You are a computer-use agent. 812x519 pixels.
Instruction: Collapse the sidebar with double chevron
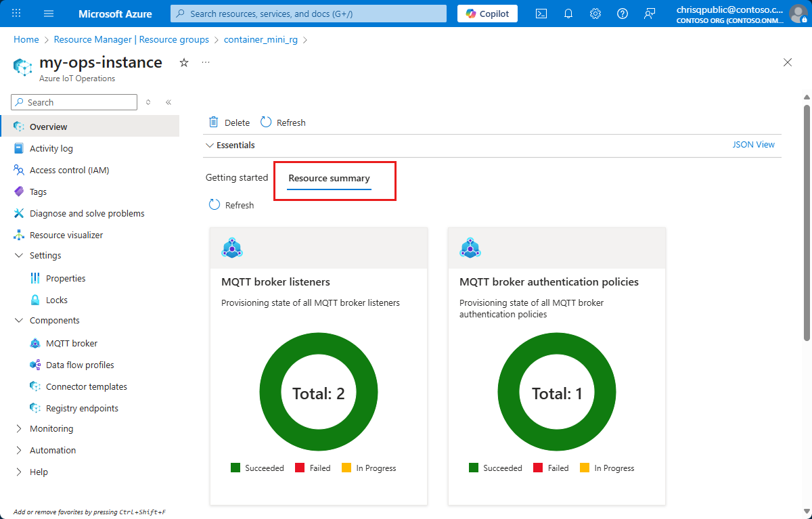(x=168, y=102)
